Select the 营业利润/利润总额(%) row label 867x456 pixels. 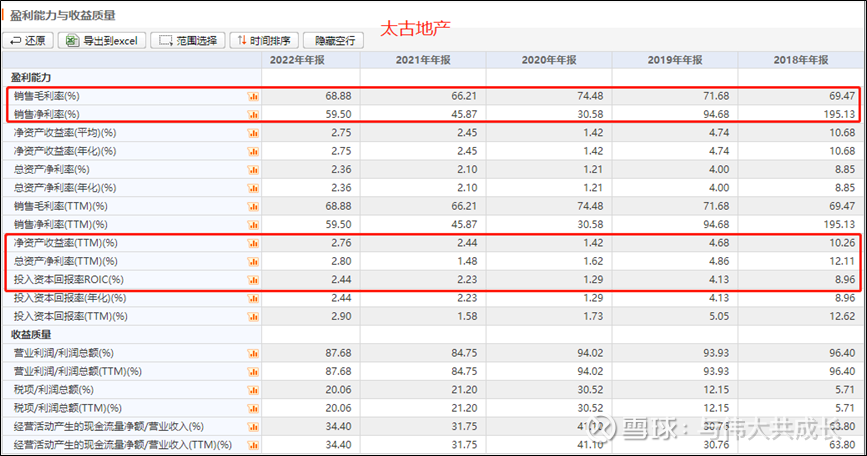[x=64, y=353]
